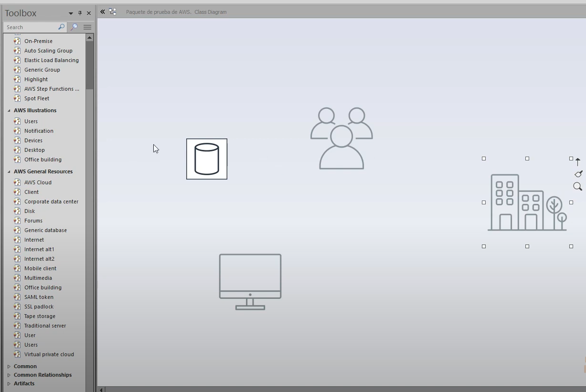Click the Toolbox search magnifier button

point(61,27)
